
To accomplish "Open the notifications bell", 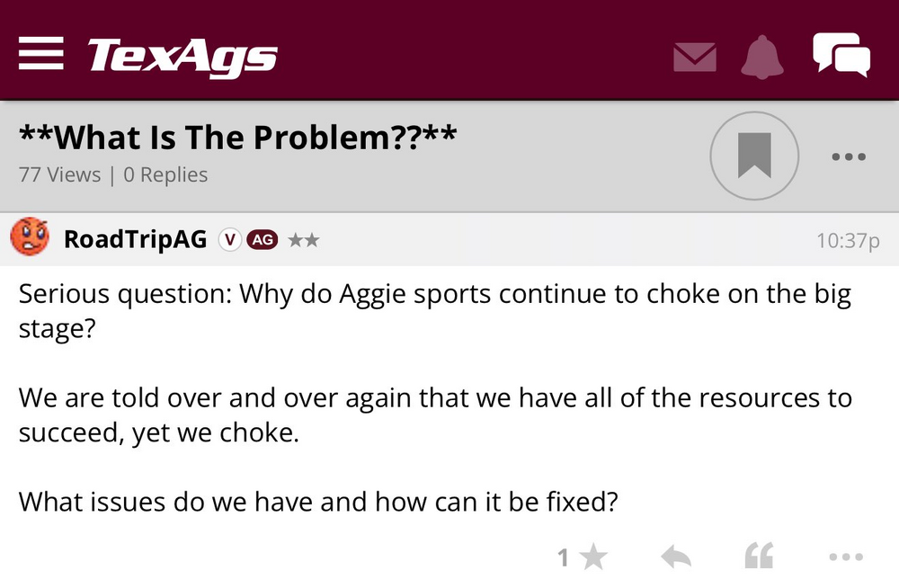I will click(x=762, y=57).
